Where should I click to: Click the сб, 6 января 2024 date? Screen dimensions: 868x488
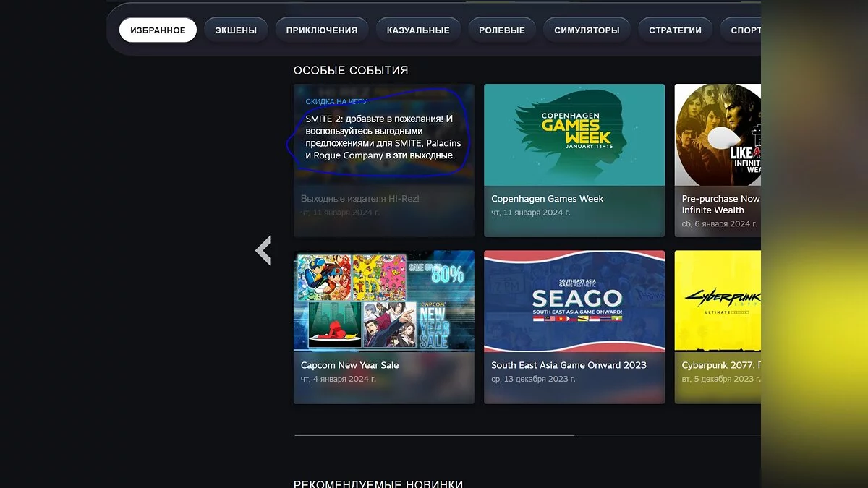pyautogui.click(x=720, y=224)
